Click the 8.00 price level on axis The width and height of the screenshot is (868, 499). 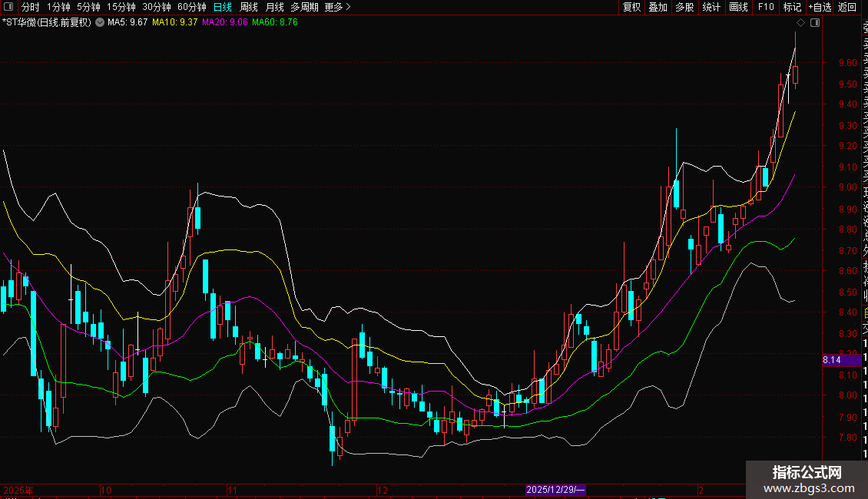(x=848, y=395)
